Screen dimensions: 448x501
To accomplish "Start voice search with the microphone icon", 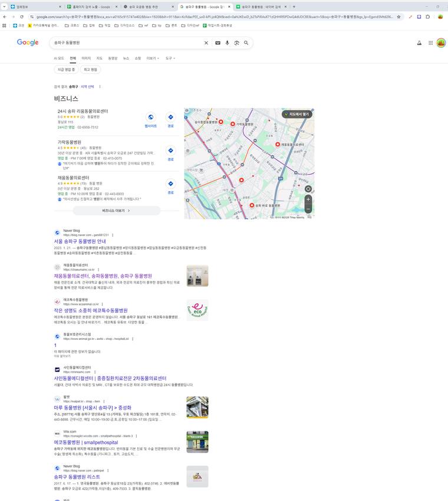I will coord(227,43).
